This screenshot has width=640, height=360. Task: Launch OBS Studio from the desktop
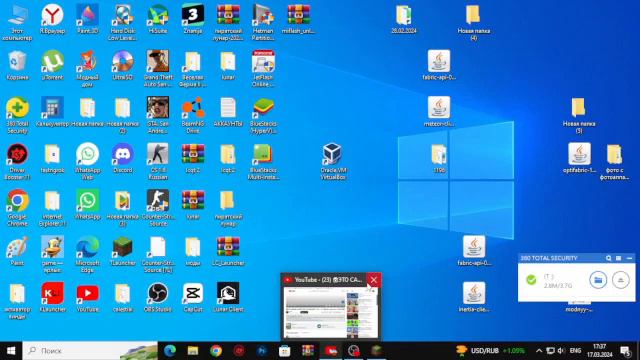point(158,299)
